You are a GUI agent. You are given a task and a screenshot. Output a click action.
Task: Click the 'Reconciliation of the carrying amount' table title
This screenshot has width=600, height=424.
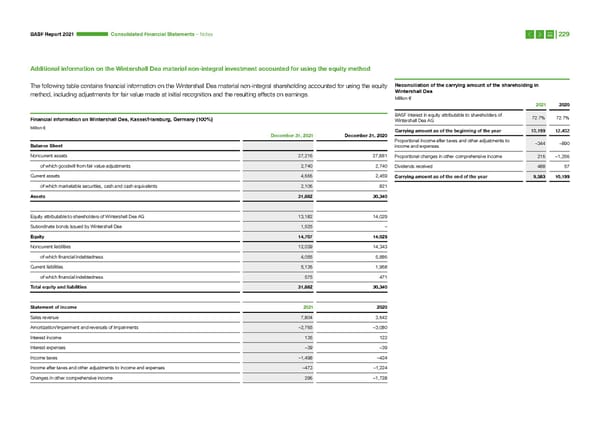coord(466,88)
